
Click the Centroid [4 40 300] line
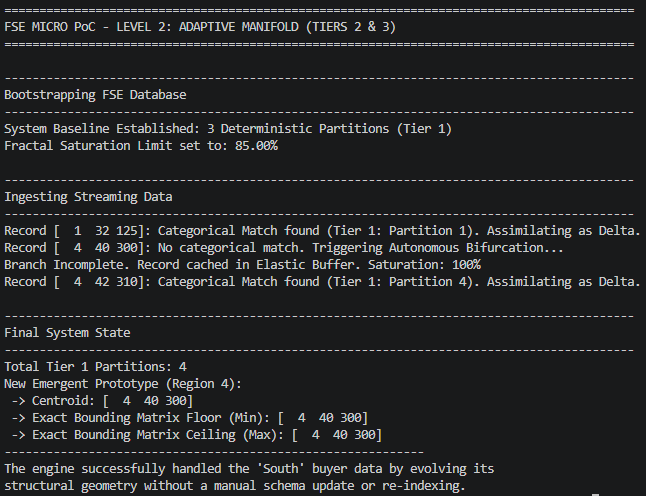pos(102,401)
